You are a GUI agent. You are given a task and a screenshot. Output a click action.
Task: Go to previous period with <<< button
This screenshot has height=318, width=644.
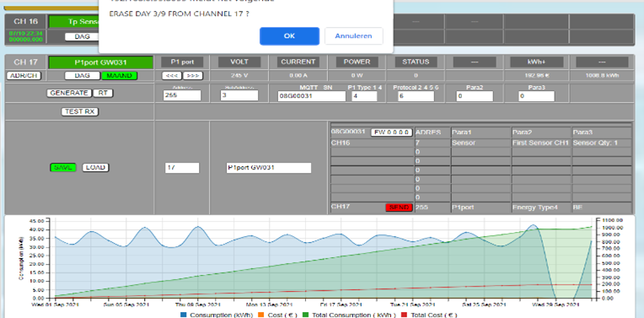[x=172, y=76]
